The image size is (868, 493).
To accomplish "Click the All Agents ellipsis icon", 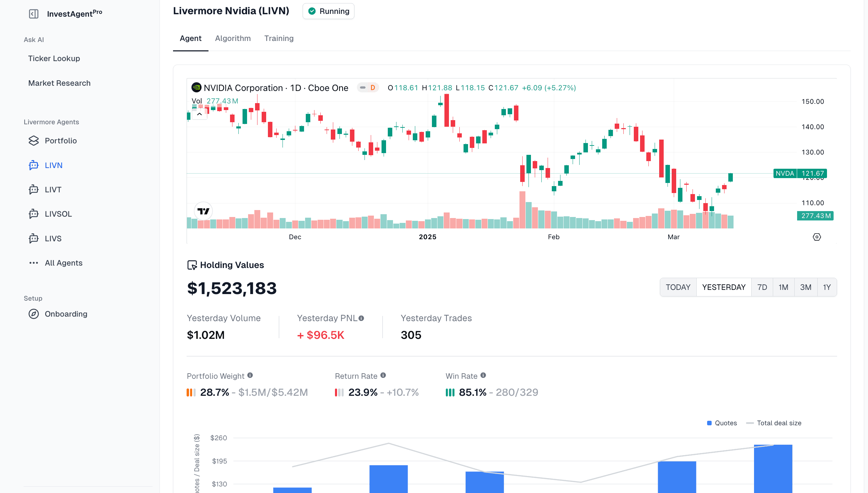I will 33,263.
